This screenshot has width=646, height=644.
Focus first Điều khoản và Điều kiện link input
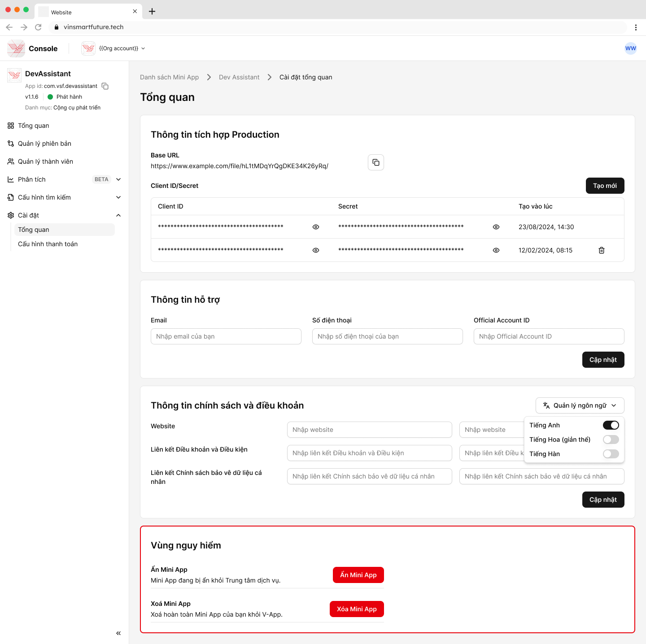(x=370, y=453)
